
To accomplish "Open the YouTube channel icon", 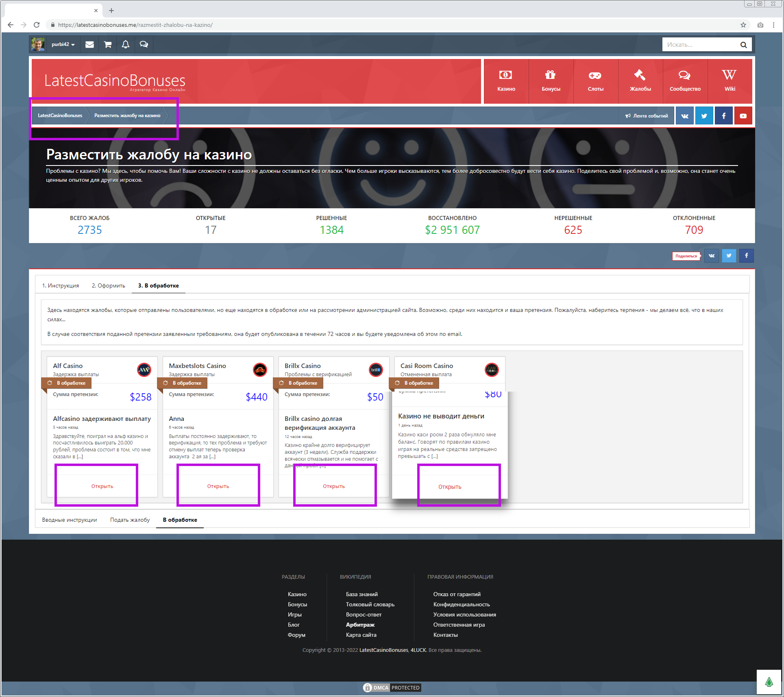I will [743, 116].
